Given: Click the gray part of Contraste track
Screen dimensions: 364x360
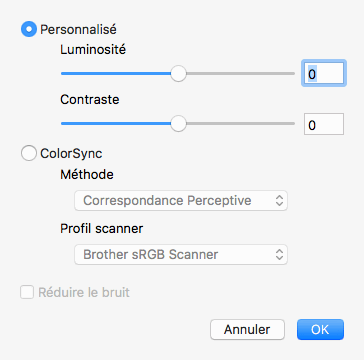Looking at the screenshot, I should pos(240,123).
